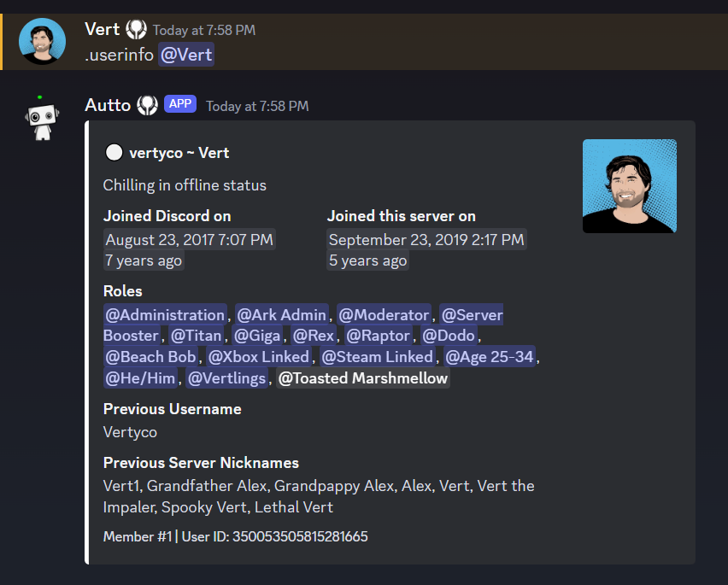Select the @Administration role mention
Viewport: 728px width, 585px height.
tap(165, 315)
